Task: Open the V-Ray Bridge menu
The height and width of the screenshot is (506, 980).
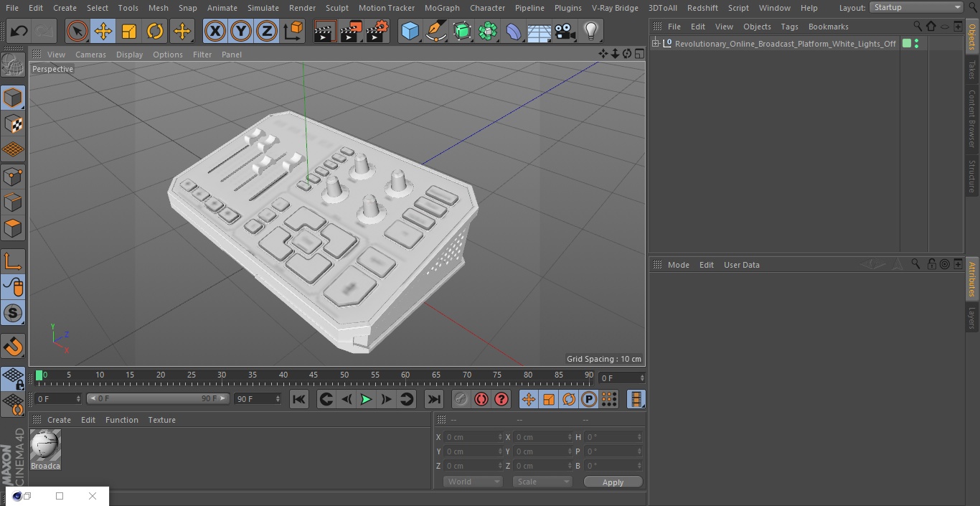Action: [x=615, y=8]
